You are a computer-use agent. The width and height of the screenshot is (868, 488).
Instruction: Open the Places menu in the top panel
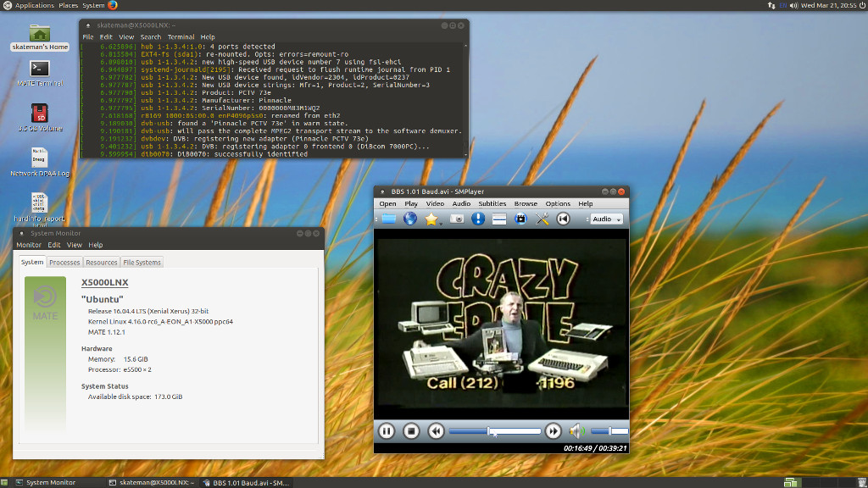[68, 6]
